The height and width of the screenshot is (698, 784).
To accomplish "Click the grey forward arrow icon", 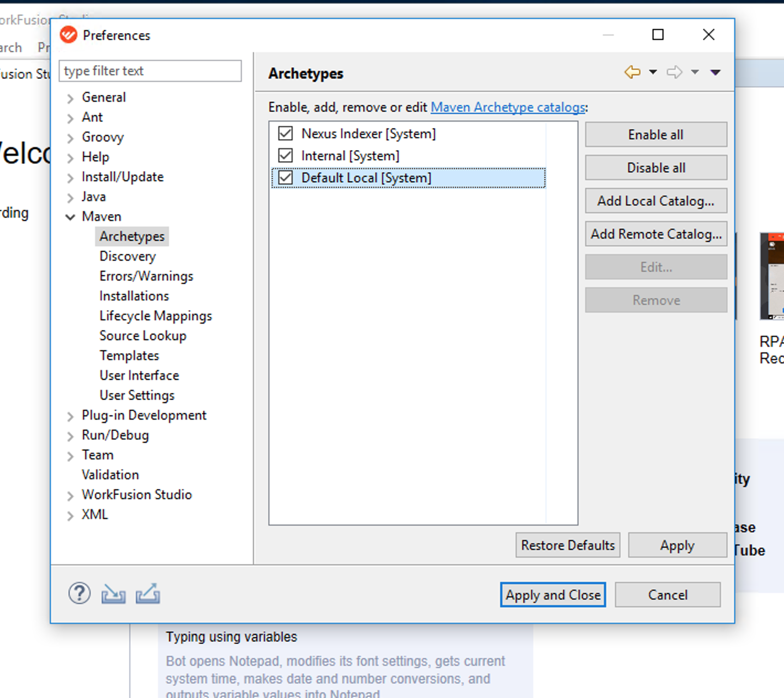I will point(674,72).
